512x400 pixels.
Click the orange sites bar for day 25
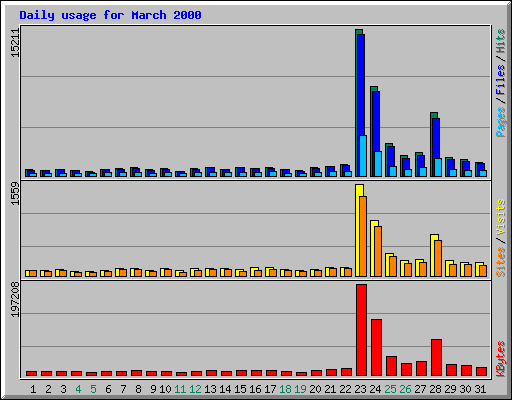pos(393,266)
